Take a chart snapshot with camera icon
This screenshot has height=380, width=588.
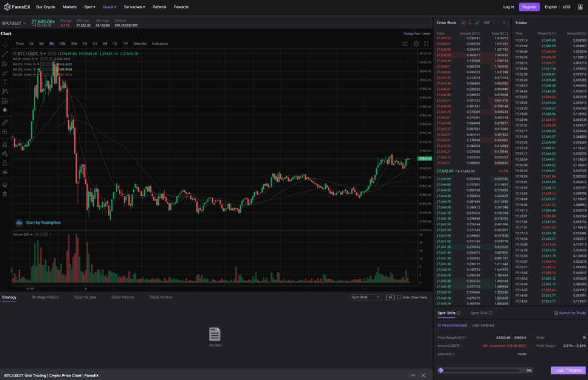pos(405,43)
